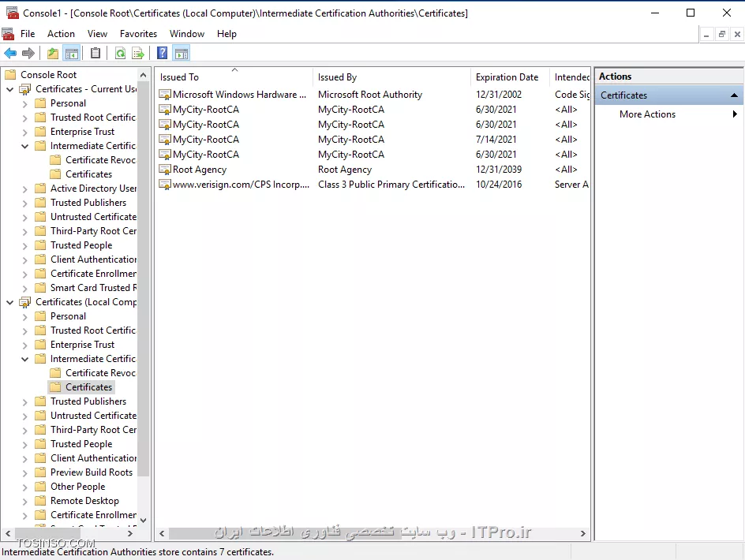745x560 pixels.
Task: Toggle Show/Hide Console Tree toolbar icon
Action: coord(72,53)
